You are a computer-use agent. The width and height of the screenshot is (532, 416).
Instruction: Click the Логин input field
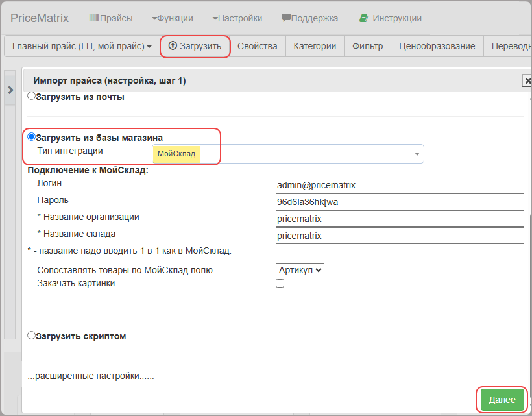pyautogui.click(x=400, y=185)
